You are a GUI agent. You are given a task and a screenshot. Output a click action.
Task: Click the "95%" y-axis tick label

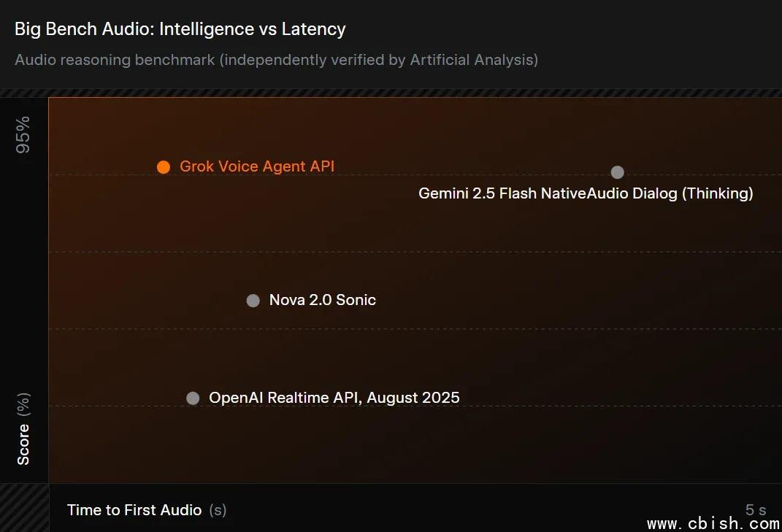pos(24,134)
